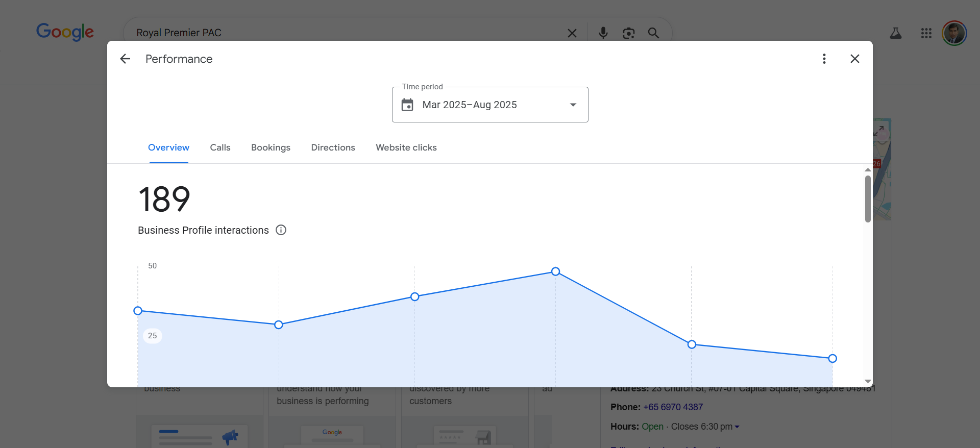Click the calendar icon in Time period

[x=407, y=105]
